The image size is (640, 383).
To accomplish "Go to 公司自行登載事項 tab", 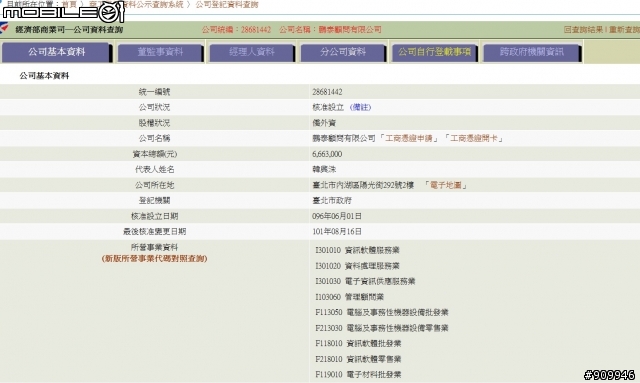I will tap(435, 53).
